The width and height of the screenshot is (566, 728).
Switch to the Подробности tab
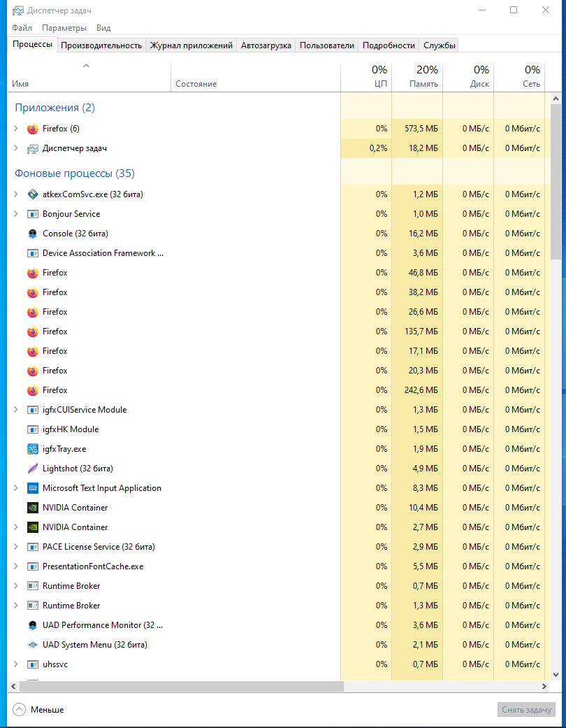(x=389, y=45)
